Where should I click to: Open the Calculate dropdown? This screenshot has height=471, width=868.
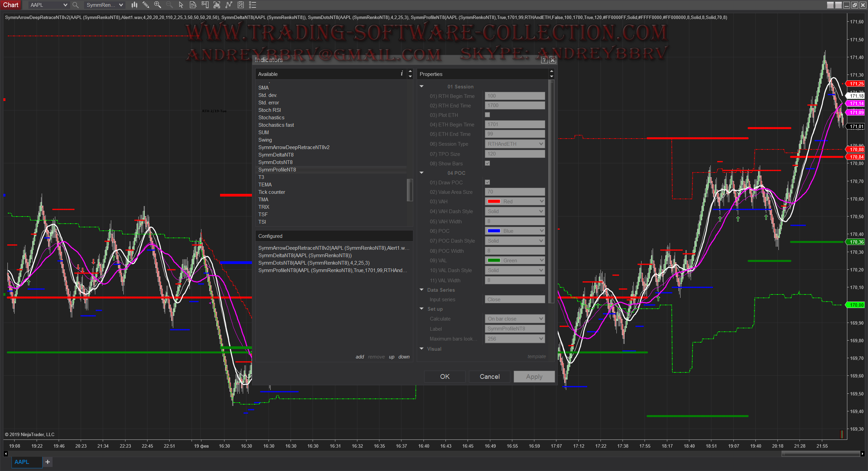(x=515, y=319)
